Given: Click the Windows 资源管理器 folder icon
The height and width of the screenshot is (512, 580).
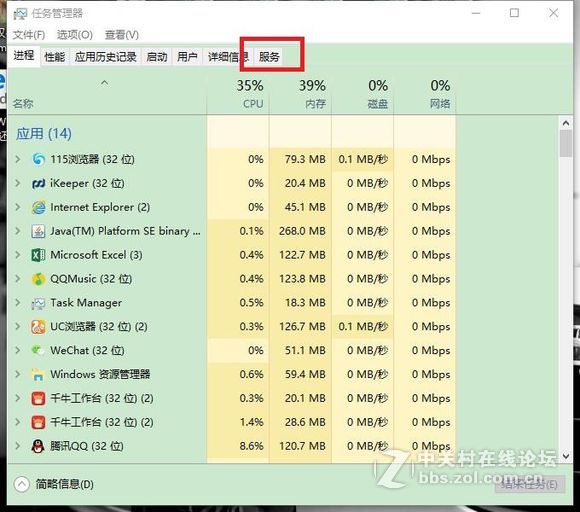Looking at the screenshot, I should coord(38,374).
